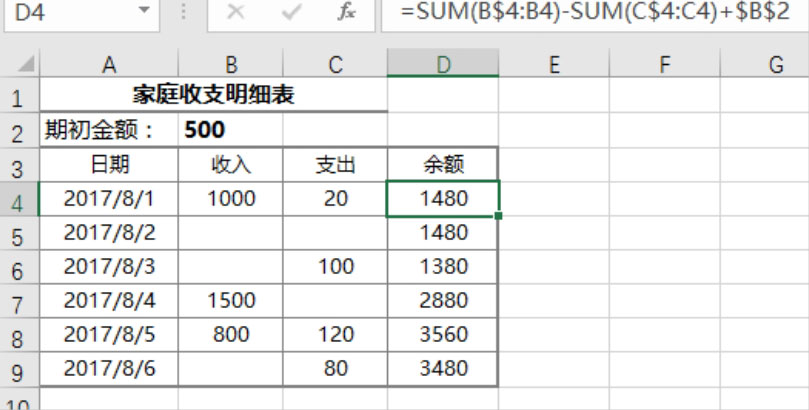Select row 3 header
The image size is (809, 410).
click(19, 165)
